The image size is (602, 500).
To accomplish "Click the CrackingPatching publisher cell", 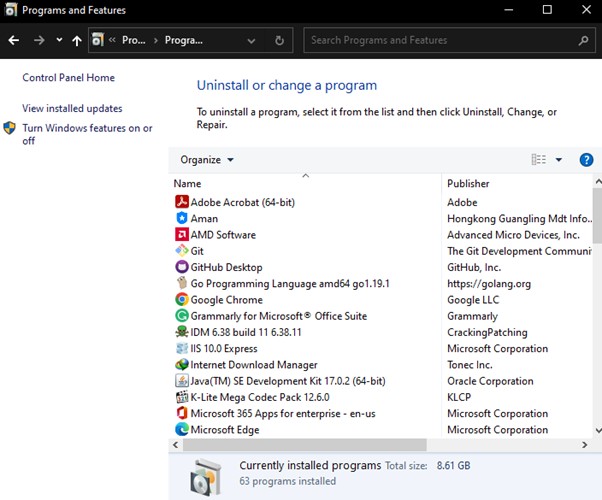I will pyautogui.click(x=487, y=332).
